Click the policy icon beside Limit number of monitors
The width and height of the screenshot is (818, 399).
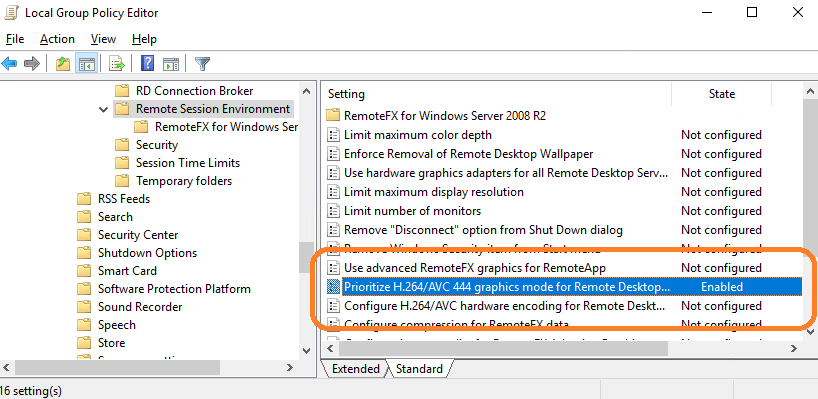(x=333, y=211)
